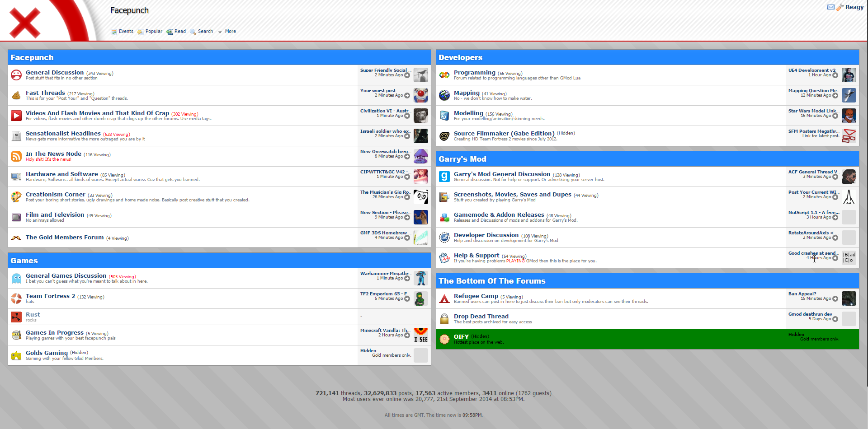Click the Developer Discussion forum icon
Screen dimensions: 868x429
(444, 238)
